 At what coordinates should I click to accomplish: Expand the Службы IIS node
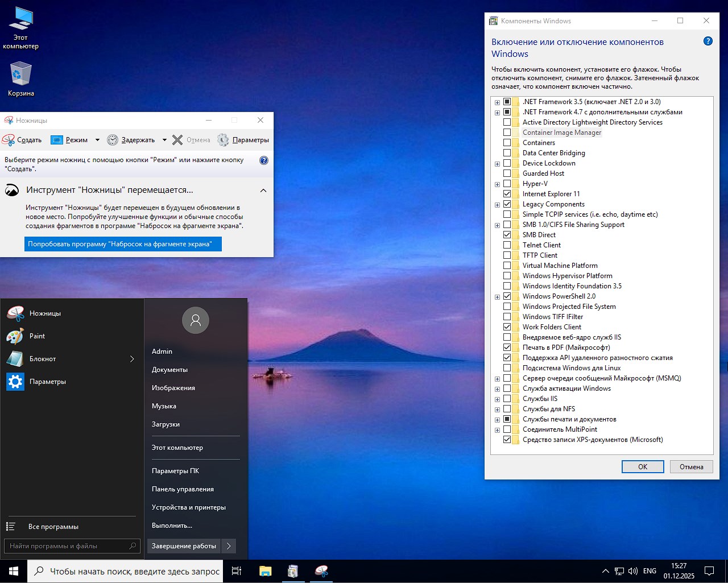click(497, 399)
